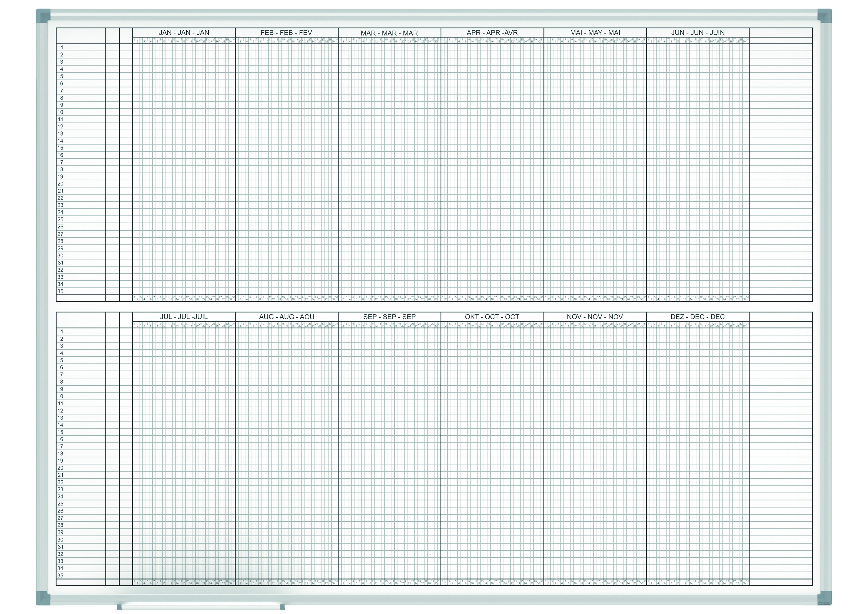
Task: Select the OKT - OCT - OCT header
Action: [x=492, y=317]
